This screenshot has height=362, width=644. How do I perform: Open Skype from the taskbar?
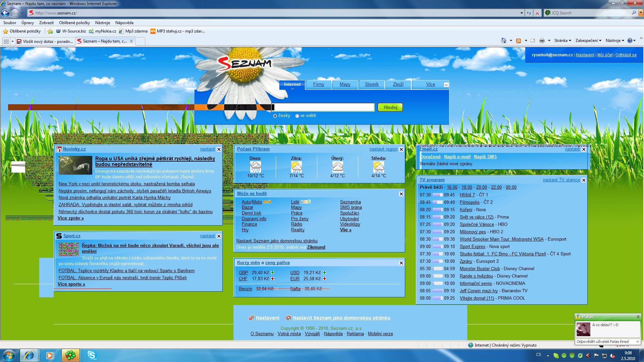[92, 355]
